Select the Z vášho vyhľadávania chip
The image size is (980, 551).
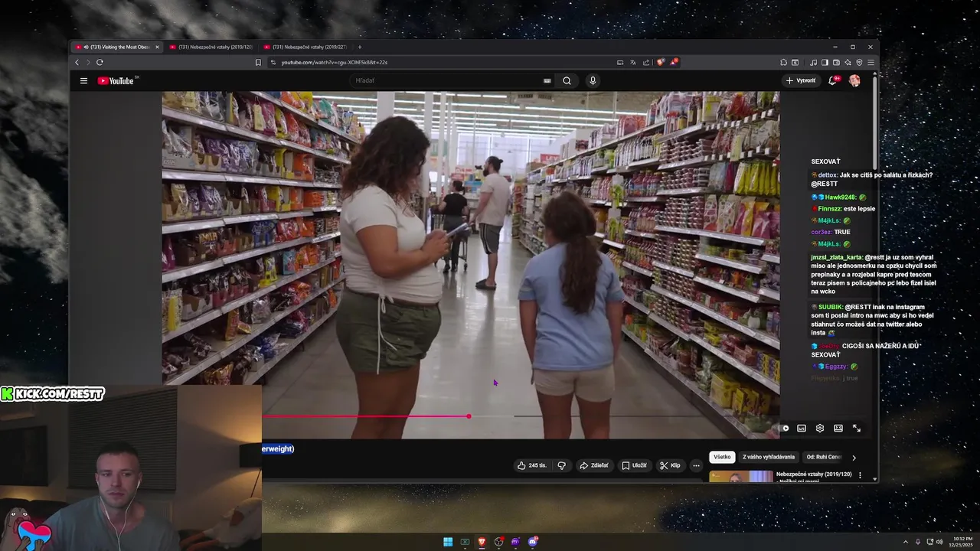769,457
